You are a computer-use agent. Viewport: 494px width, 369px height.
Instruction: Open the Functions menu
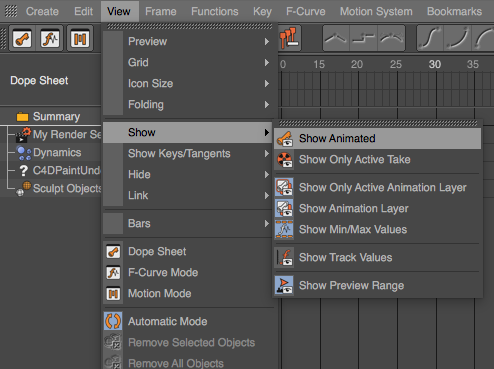[215, 11]
